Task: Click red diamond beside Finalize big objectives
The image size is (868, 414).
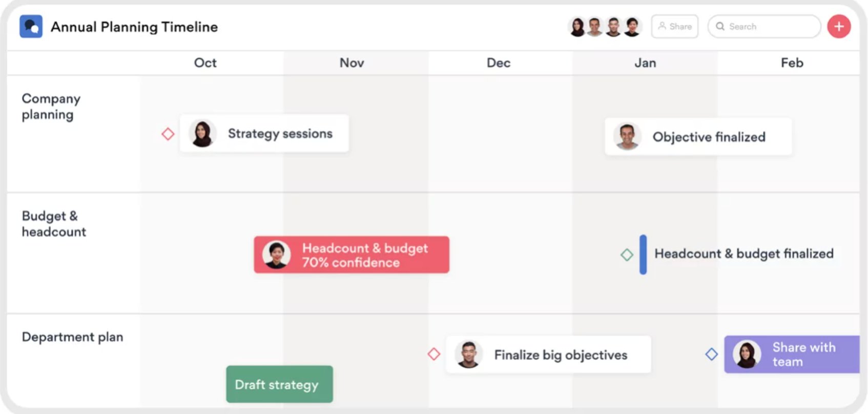Action: [x=434, y=354]
